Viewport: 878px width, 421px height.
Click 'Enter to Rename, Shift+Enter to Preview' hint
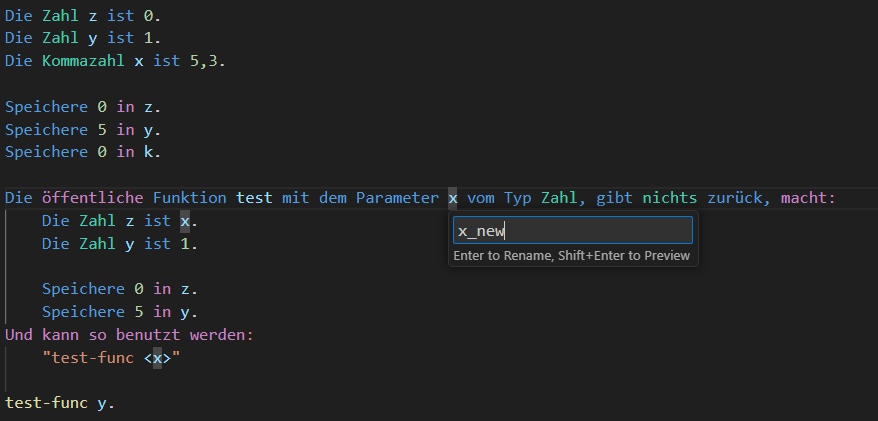(572, 256)
